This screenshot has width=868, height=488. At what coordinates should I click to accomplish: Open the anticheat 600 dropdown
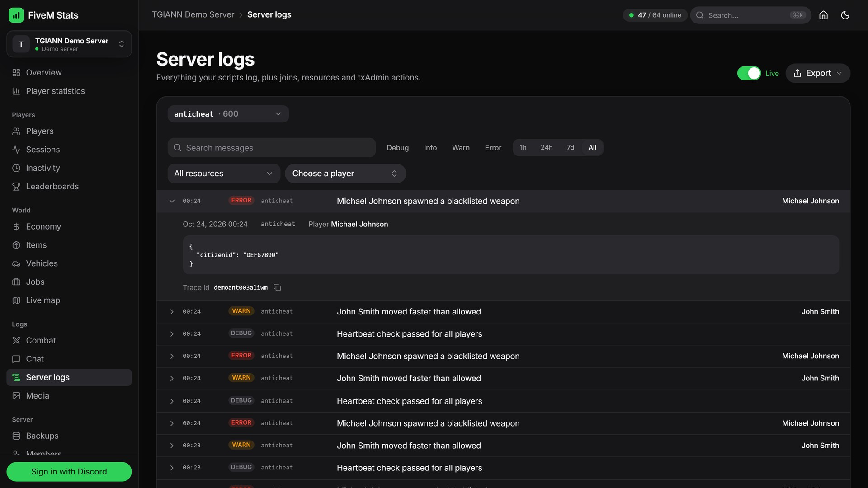[x=228, y=114]
